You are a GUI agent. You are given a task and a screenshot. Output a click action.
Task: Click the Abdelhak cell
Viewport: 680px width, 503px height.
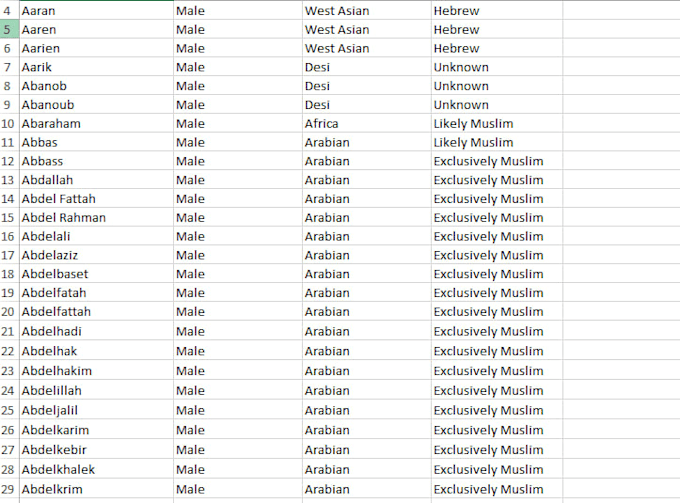point(96,351)
